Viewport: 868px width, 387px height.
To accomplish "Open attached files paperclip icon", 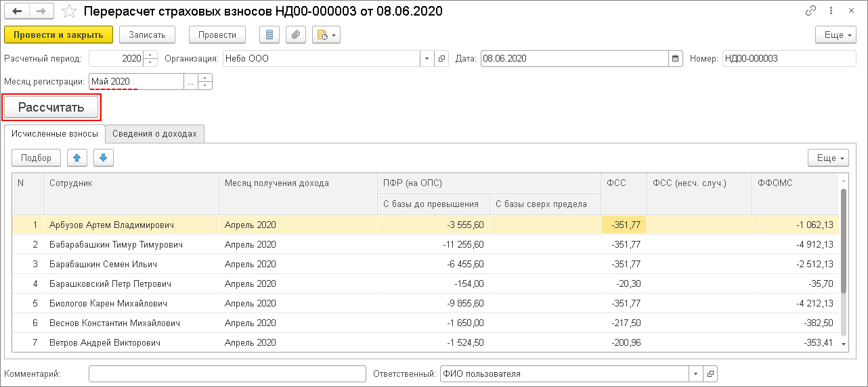I will pyautogui.click(x=296, y=35).
